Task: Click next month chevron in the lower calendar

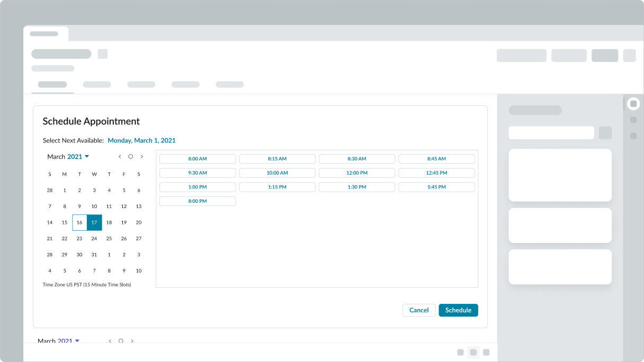Action: coord(132,341)
